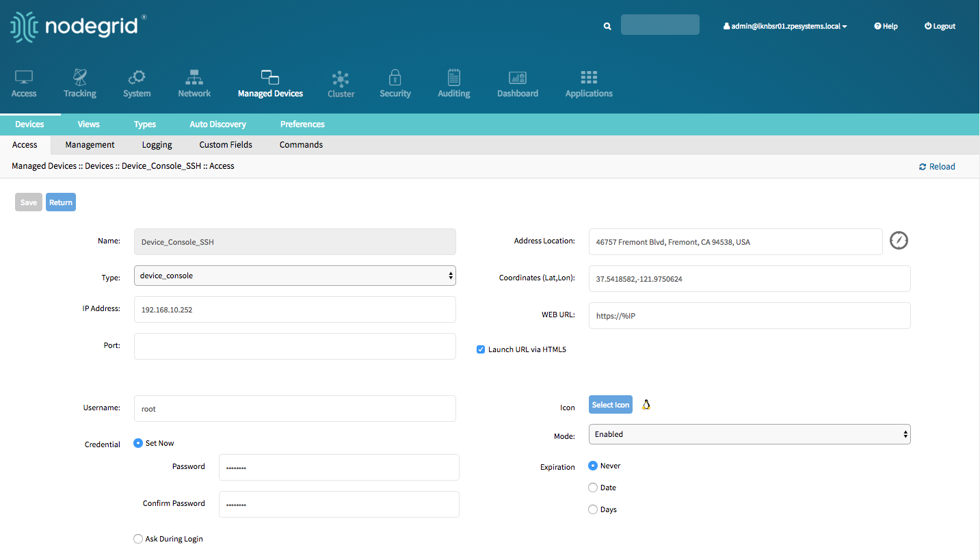Switch to the Devices tab
The image size is (980, 560).
tap(29, 124)
